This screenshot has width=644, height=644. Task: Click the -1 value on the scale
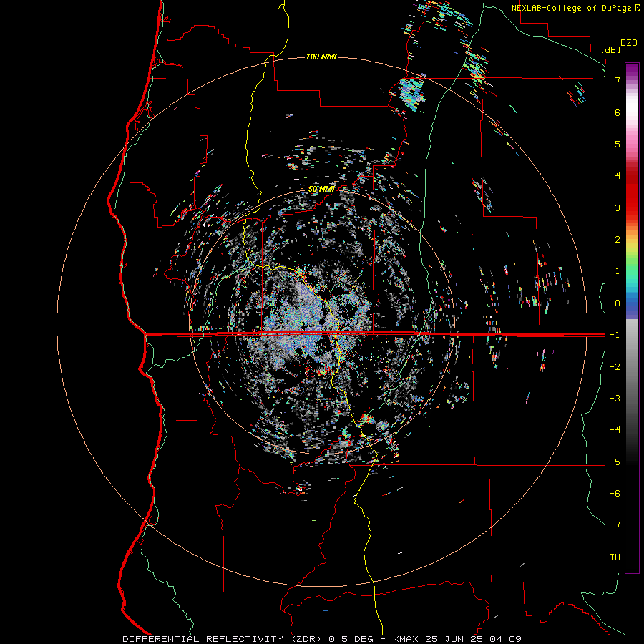point(615,335)
